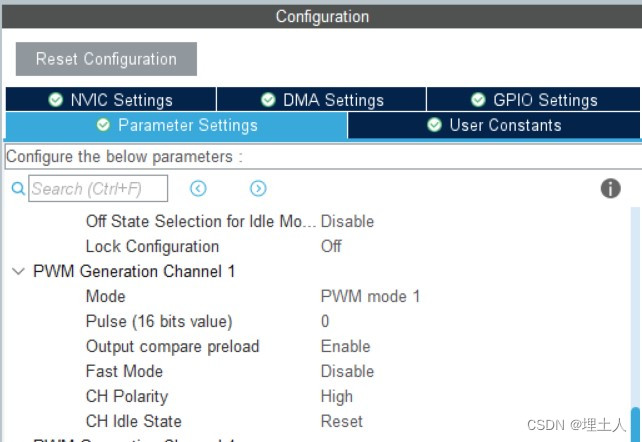Image resolution: width=642 pixels, height=442 pixels.
Task: Switch to the User Constants tab
Action: point(494,125)
